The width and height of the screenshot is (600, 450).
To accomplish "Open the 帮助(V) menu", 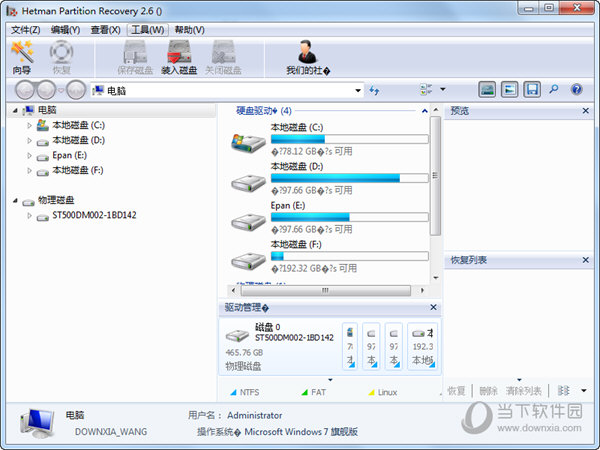I will point(190,30).
